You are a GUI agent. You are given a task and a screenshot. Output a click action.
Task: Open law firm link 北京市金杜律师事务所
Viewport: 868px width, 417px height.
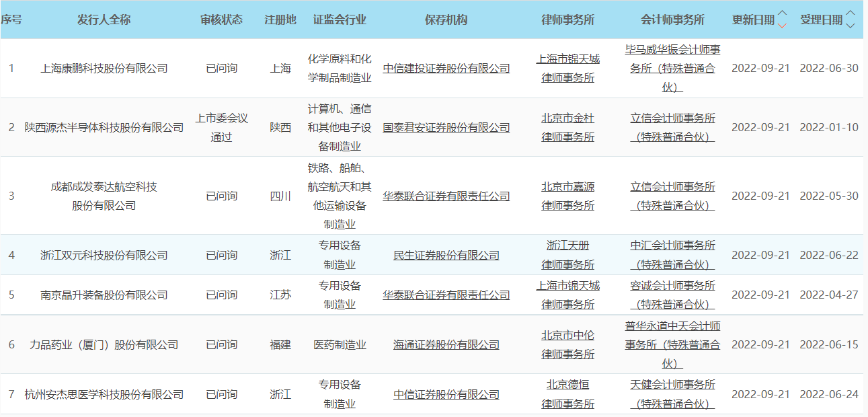tap(568, 127)
